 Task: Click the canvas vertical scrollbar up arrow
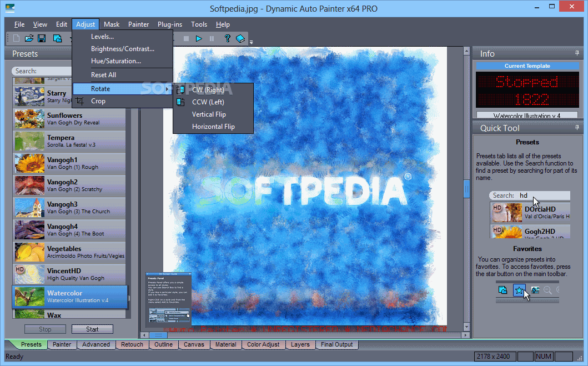[x=466, y=51]
